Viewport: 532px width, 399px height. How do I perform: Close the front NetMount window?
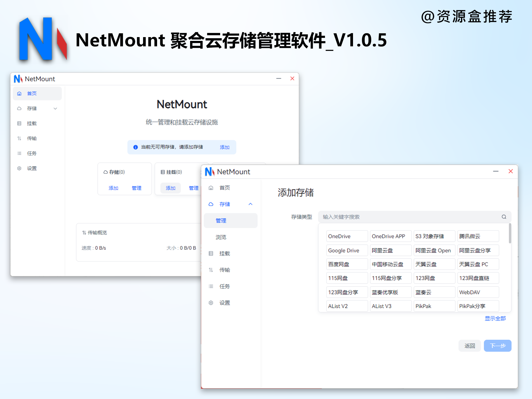click(x=510, y=171)
